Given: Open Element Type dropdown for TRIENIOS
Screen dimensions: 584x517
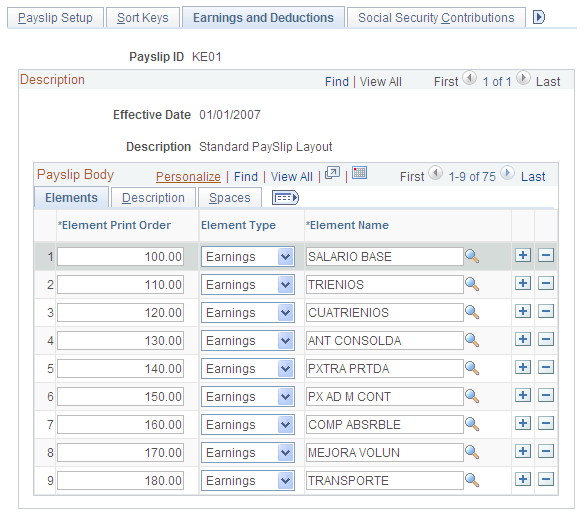Looking at the screenshot, I should pos(248,285).
